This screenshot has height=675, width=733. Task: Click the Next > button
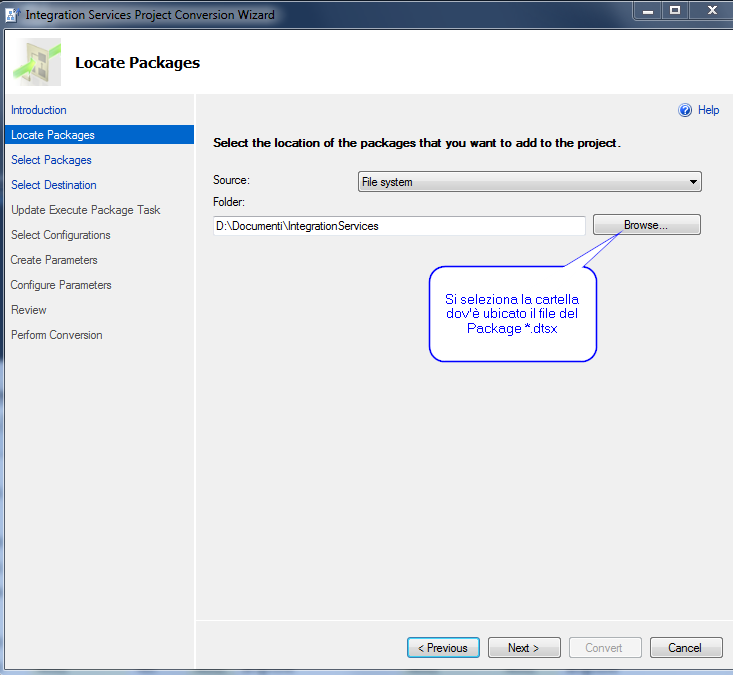[x=524, y=647]
